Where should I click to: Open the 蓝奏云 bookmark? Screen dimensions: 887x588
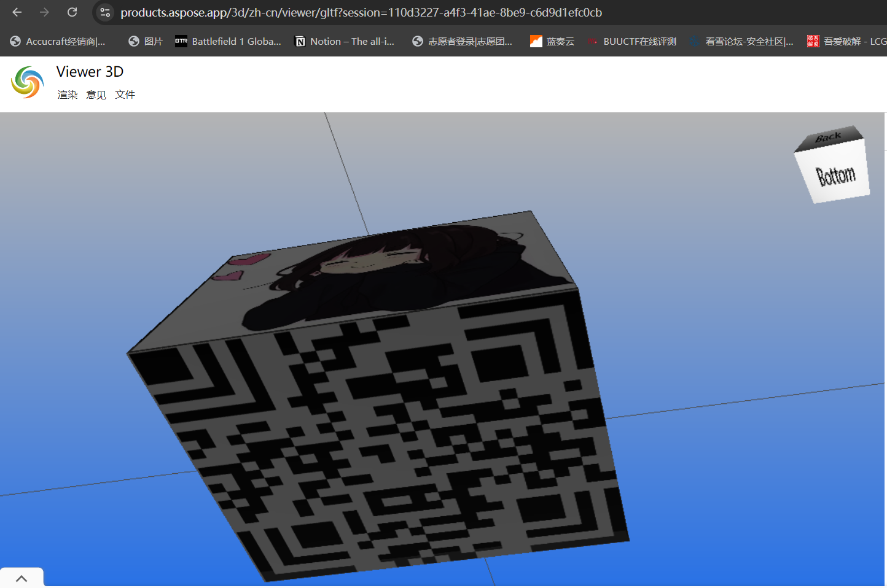tap(552, 41)
